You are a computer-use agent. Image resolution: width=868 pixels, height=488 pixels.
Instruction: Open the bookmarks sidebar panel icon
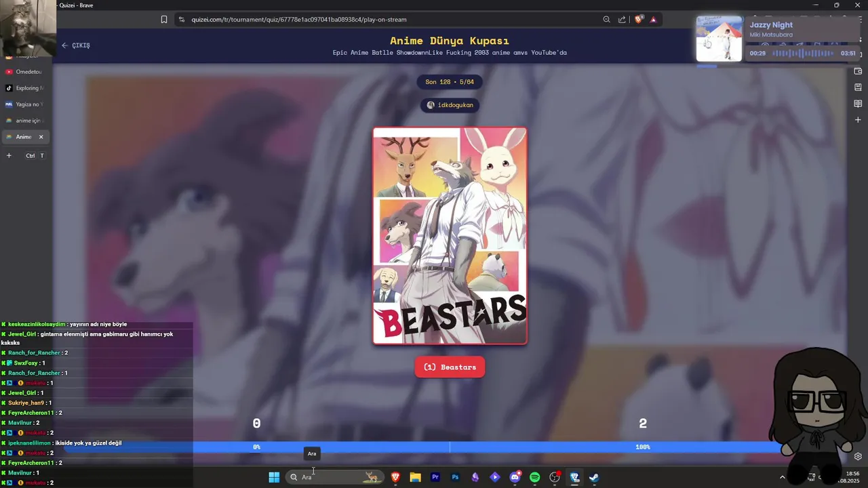(x=858, y=87)
